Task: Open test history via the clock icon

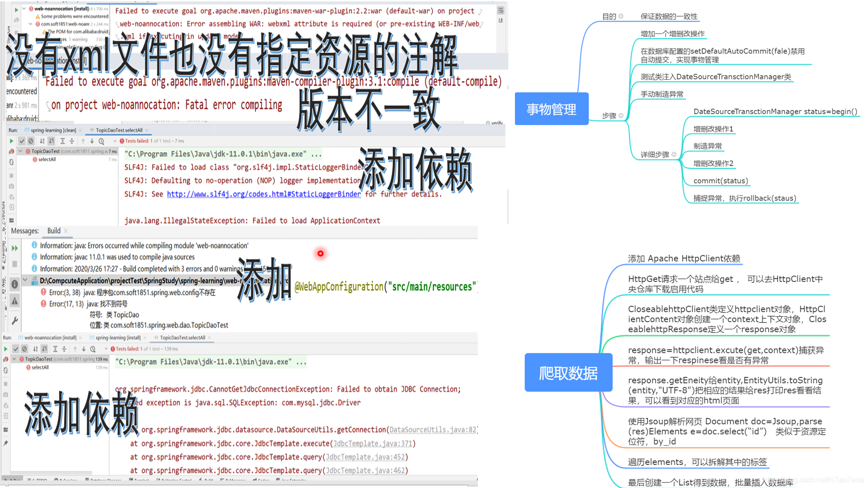Action: click(x=101, y=141)
